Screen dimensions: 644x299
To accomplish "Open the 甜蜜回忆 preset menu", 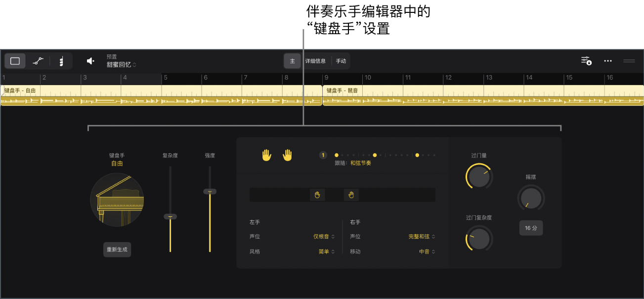I will click(122, 65).
